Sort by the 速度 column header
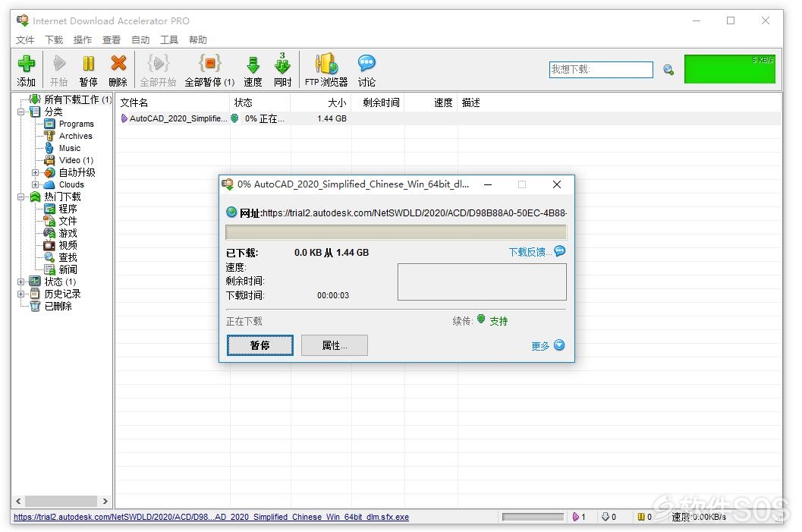The width and height of the screenshot is (802, 532). (431, 102)
